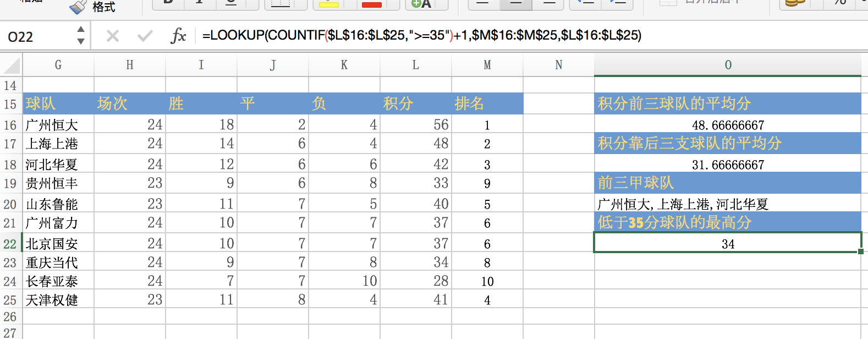The height and width of the screenshot is (339, 868).
Task: Click the points cell showing 41
Action: coord(416,300)
